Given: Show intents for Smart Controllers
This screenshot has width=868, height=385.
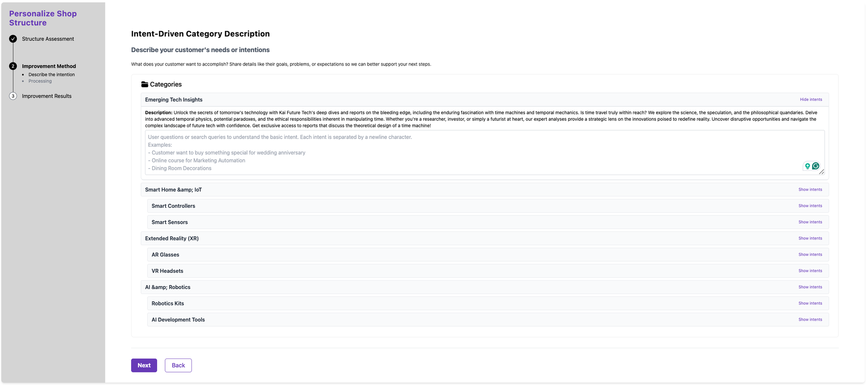Looking at the screenshot, I should coord(810,206).
